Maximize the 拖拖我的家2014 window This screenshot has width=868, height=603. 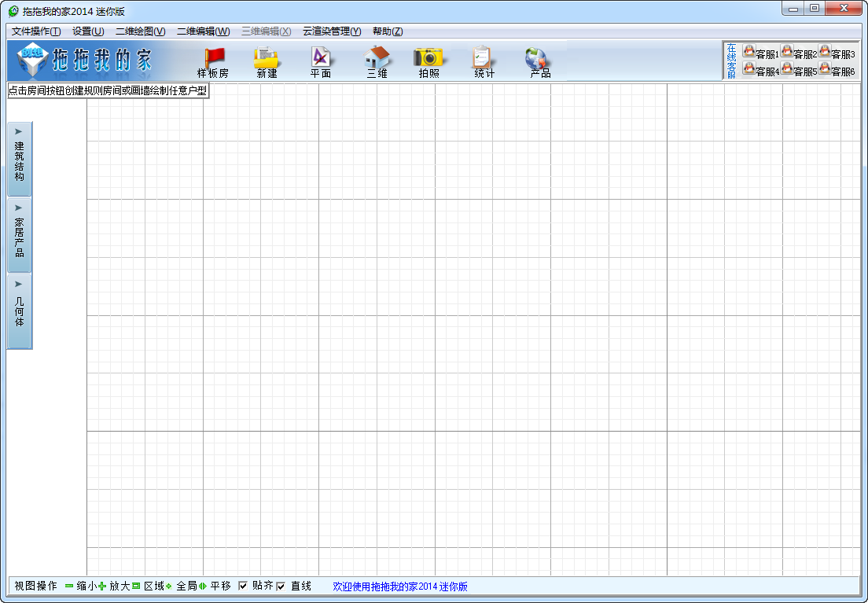click(815, 9)
